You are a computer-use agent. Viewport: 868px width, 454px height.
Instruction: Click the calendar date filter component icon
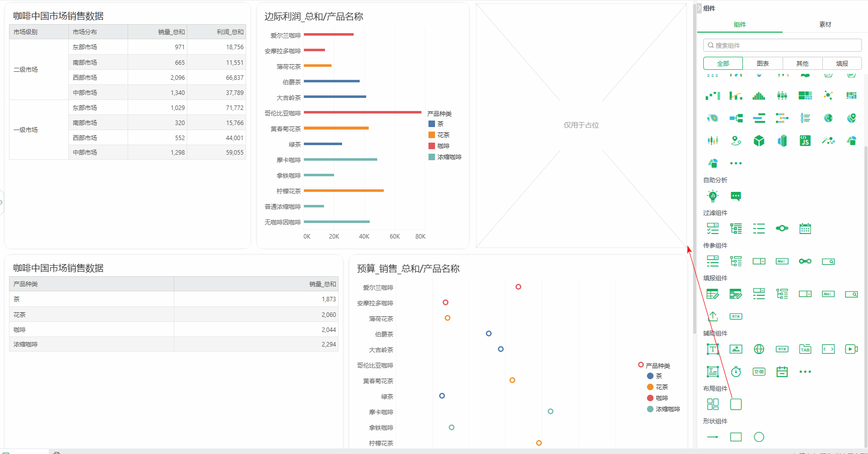805,229
